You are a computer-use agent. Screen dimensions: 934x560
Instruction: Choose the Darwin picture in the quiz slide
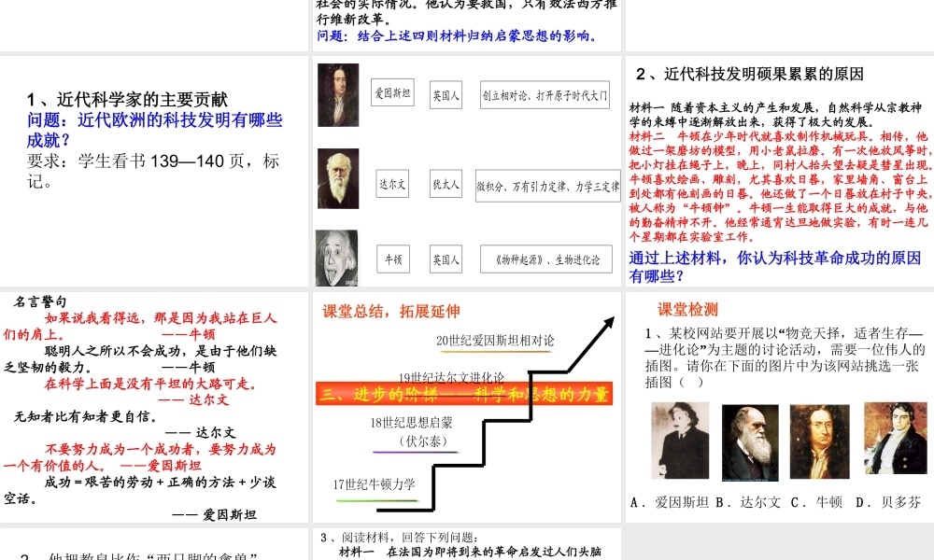click(x=750, y=442)
